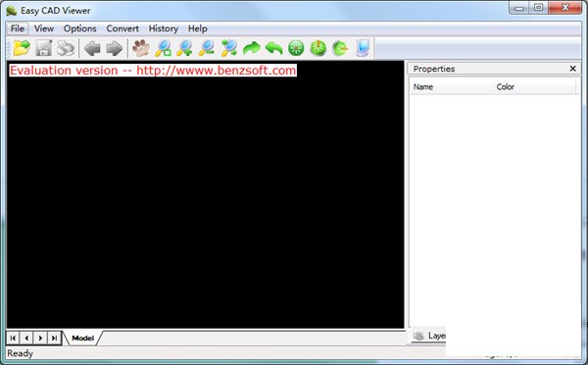Click the blue computer monitor icon
The image size is (588, 365).
363,48
